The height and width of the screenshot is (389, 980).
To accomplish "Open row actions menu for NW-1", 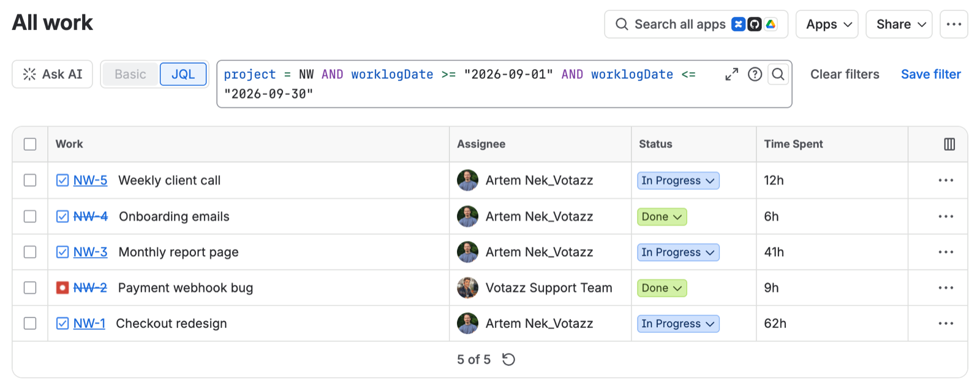I will click(946, 323).
